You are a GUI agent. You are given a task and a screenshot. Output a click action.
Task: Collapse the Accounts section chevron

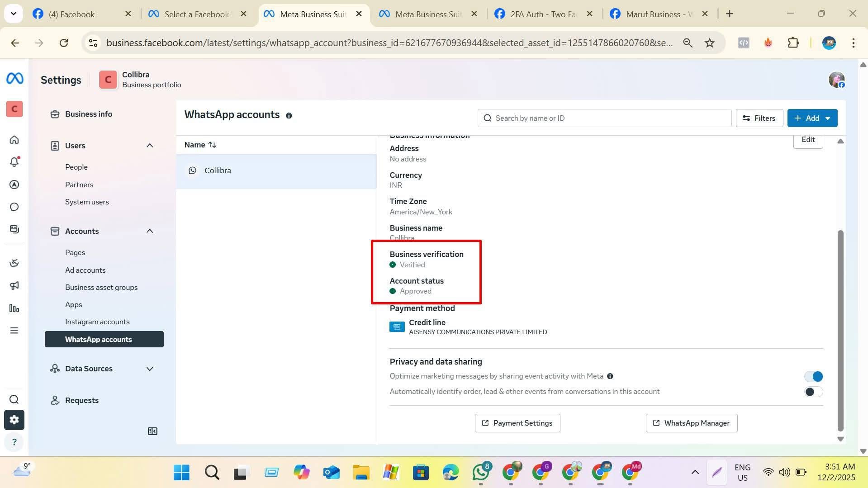pyautogui.click(x=150, y=231)
